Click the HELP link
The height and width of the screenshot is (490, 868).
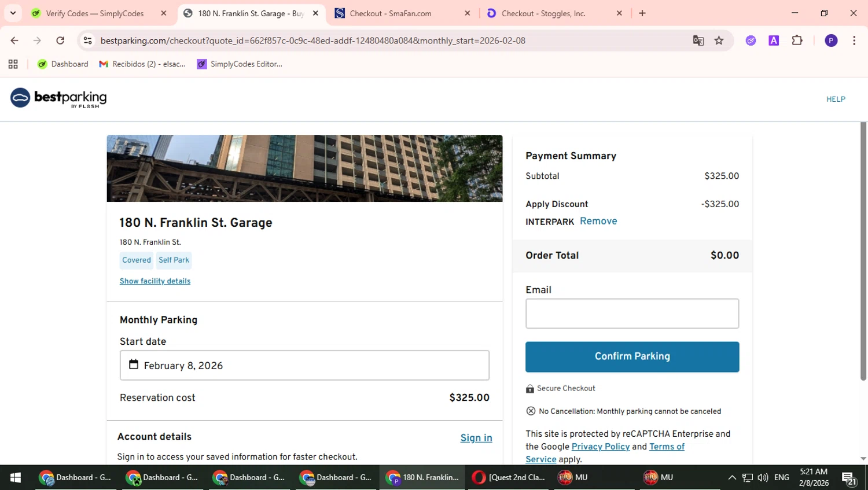(x=836, y=99)
